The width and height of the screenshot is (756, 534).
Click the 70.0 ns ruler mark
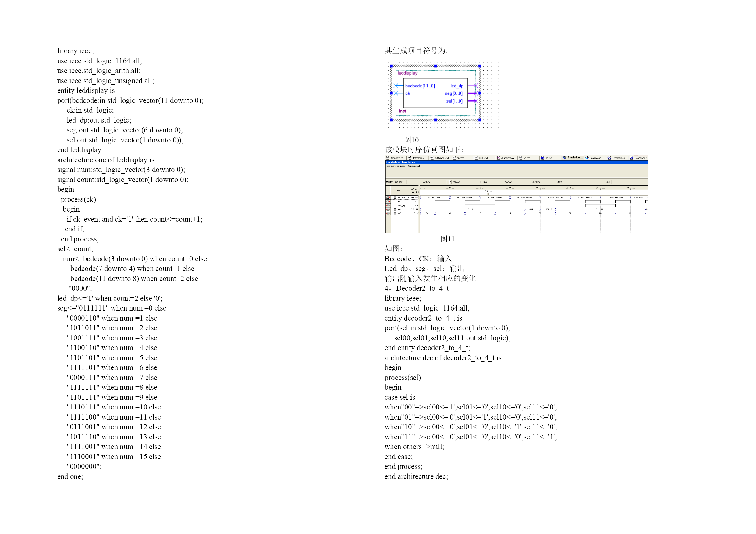coord(630,188)
